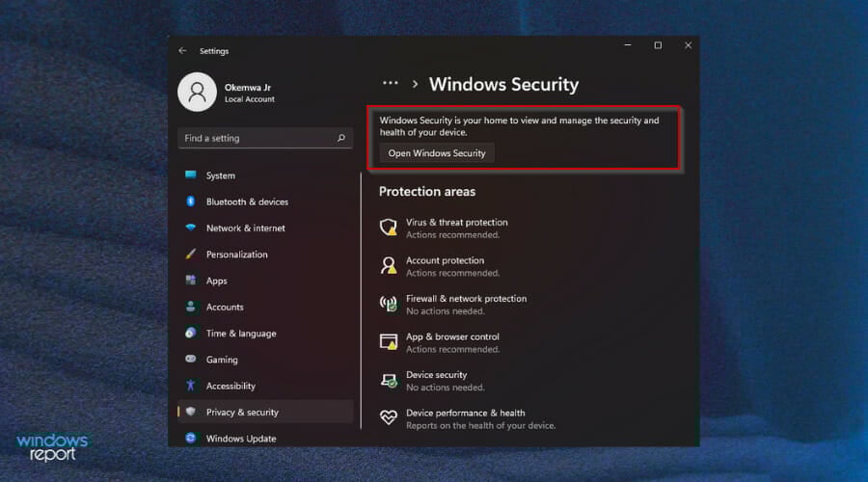Click the Protection areas heading

click(427, 192)
